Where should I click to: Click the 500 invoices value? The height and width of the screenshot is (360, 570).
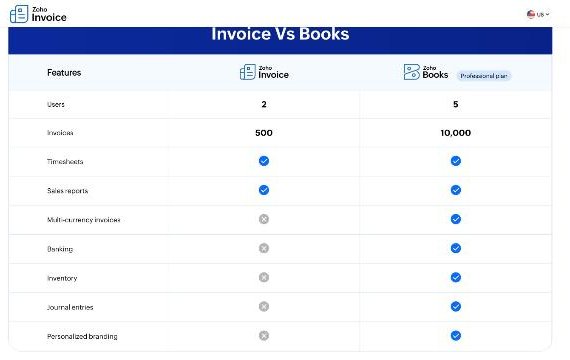264,133
